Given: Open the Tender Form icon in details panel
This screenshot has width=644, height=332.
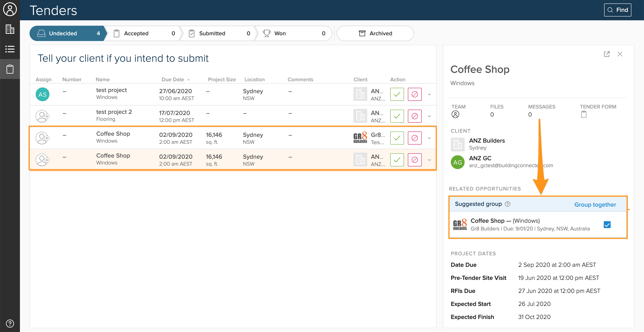Looking at the screenshot, I should (584, 114).
